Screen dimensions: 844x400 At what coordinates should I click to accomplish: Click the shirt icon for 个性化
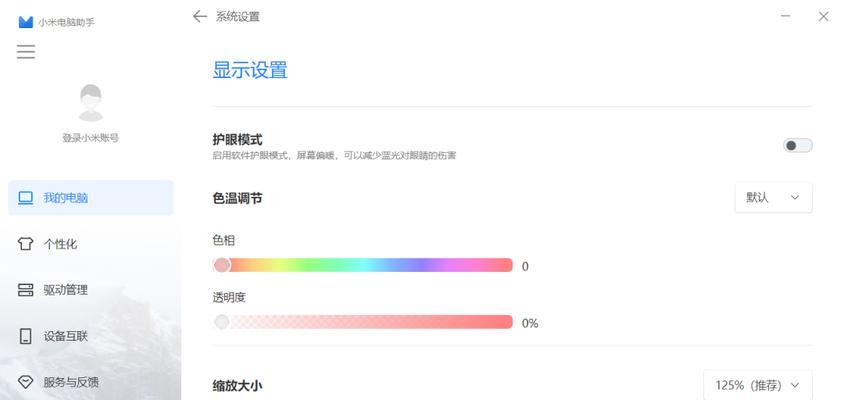coord(26,244)
